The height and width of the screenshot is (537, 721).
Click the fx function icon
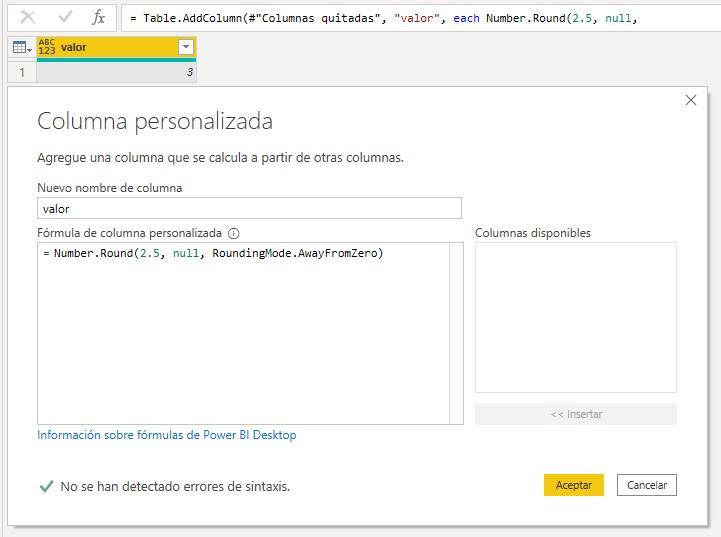click(98, 17)
